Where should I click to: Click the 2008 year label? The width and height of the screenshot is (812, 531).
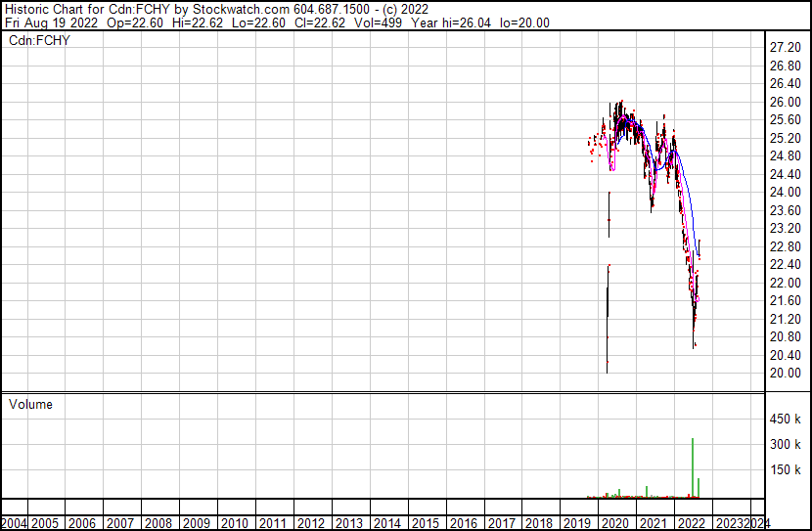tap(158, 522)
